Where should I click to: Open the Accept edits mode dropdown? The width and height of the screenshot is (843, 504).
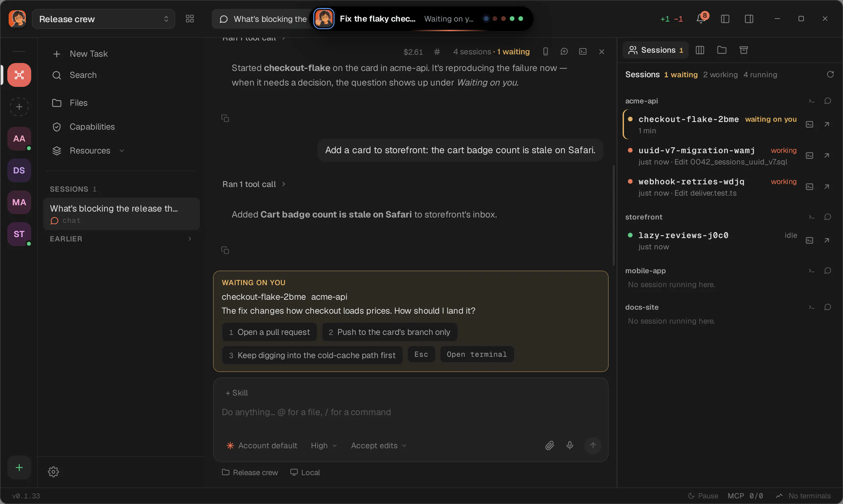coord(379,445)
